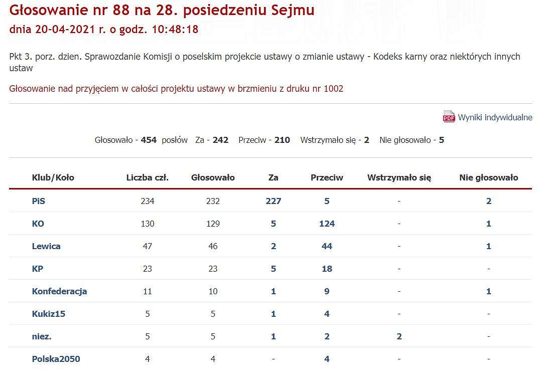Open PiS Za votes count 227

[x=273, y=201]
